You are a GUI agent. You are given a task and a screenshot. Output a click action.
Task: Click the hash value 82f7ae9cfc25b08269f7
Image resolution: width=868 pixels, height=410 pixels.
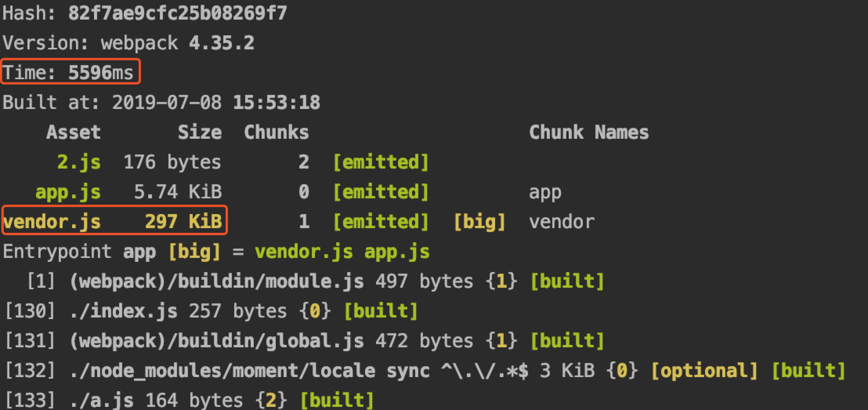(x=178, y=13)
